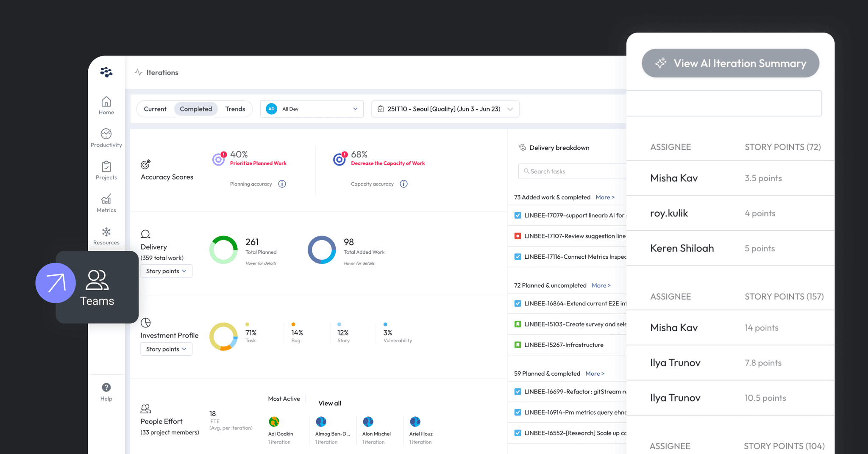
Task: Open the Resources section
Action: [106, 235]
